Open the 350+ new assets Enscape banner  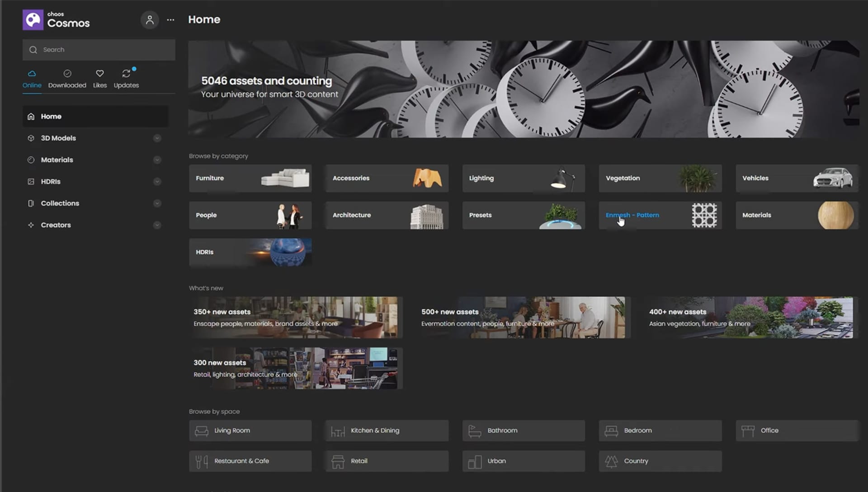(296, 318)
